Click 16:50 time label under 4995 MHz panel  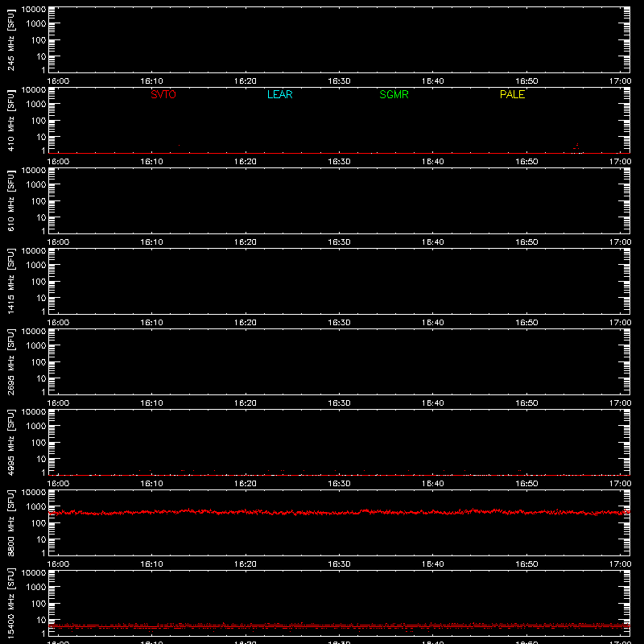tap(526, 484)
